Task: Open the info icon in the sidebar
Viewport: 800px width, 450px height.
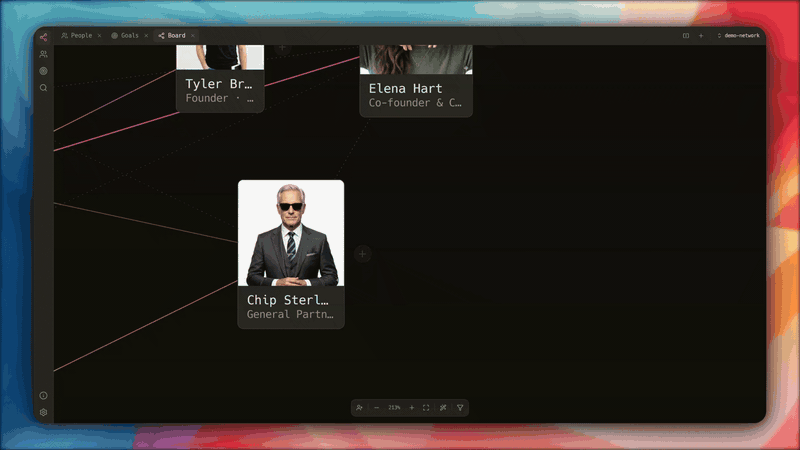Action: click(43, 395)
